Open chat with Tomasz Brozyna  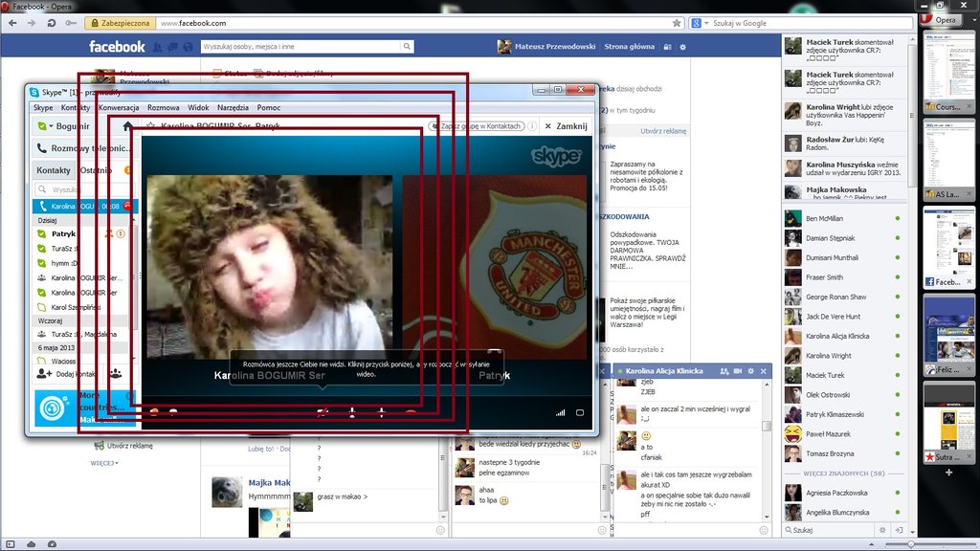click(x=844, y=453)
